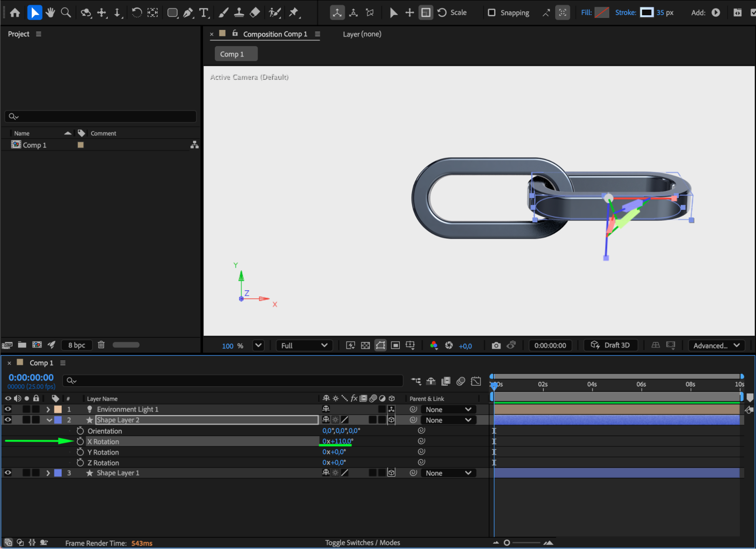Screen dimensions: 756x549
Task: Select the Zoom tool
Action: [x=66, y=12]
